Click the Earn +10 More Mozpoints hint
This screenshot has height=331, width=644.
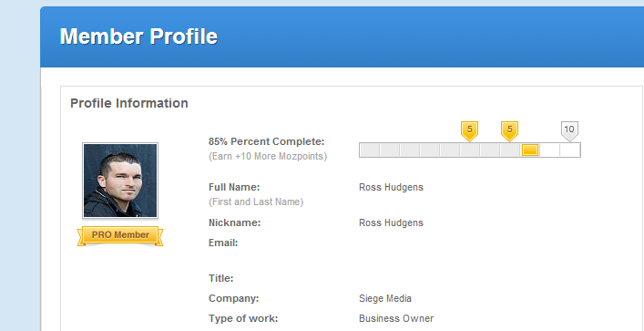pos(268,157)
